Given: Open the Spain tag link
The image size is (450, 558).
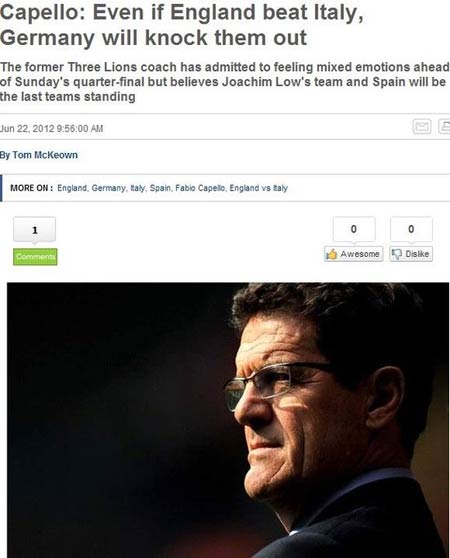Looking at the screenshot, I should tap(160, 188).
